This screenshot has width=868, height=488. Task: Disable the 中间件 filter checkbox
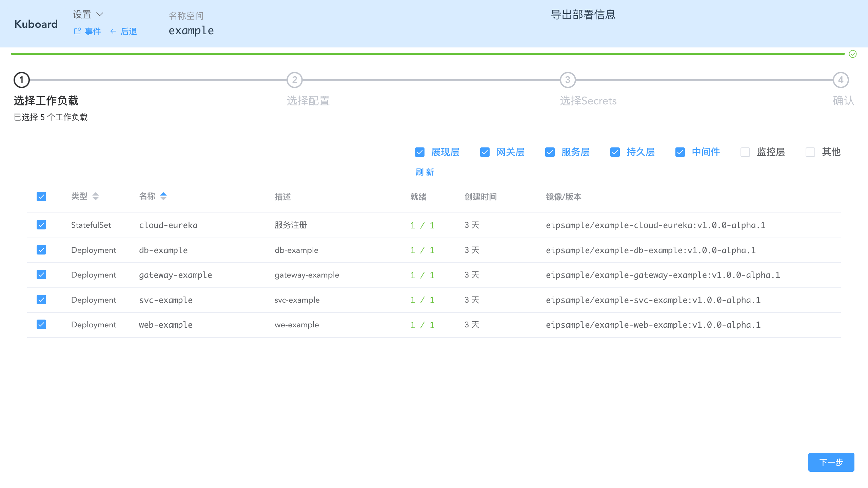pyautogui.click(x=680, y=152)
